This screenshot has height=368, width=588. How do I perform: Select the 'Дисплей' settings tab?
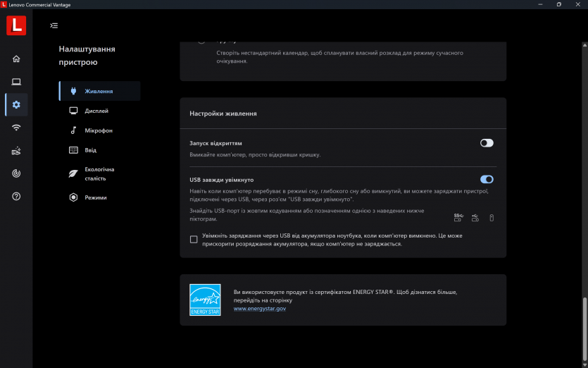(x=96, y=111)
